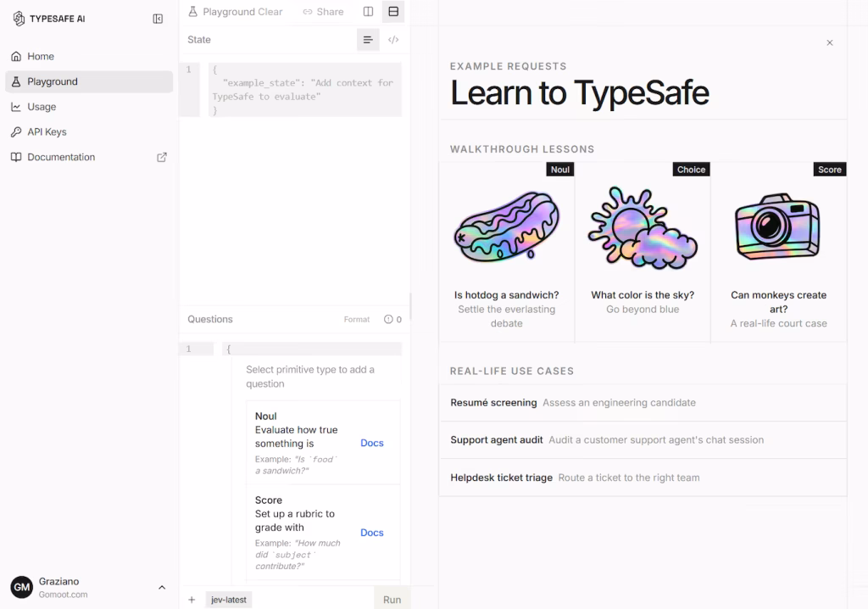Click the Playground flask icon in sidebar
Image resolution: width=868 pixels, height=609 pixels.
point(16,81)
